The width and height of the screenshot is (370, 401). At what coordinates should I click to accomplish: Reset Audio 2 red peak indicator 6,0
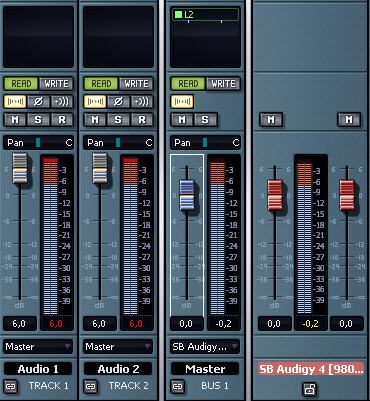(x=136, y=324)
